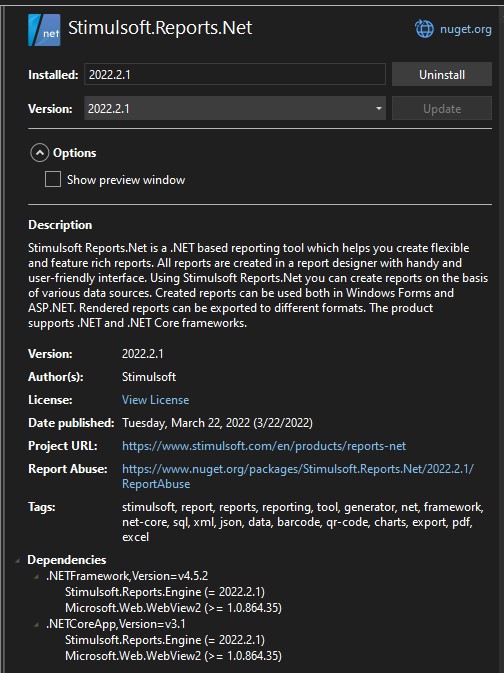This screenshot has height=673, width=504.
Task: Click the Description heading
Action: [60, 225]
